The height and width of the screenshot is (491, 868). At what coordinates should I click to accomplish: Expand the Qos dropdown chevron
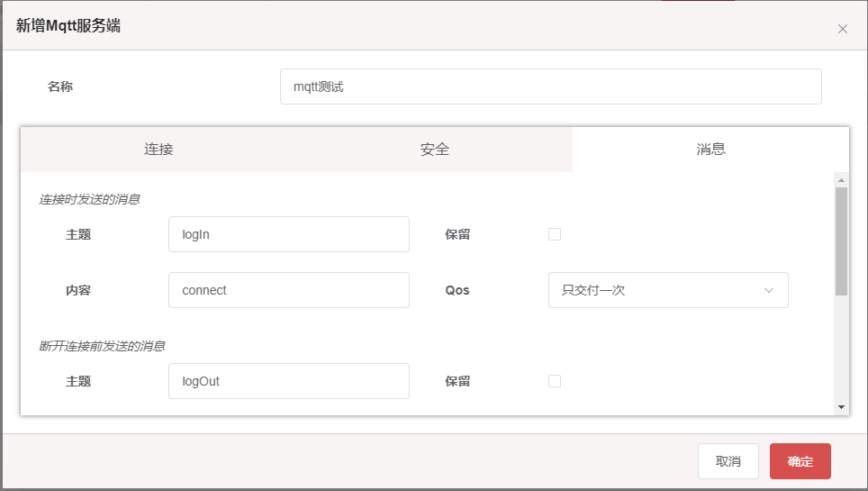[x=768, y=290]
